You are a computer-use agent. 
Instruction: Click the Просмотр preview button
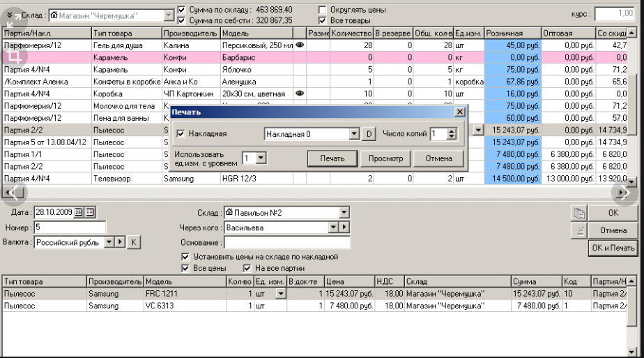385,158
